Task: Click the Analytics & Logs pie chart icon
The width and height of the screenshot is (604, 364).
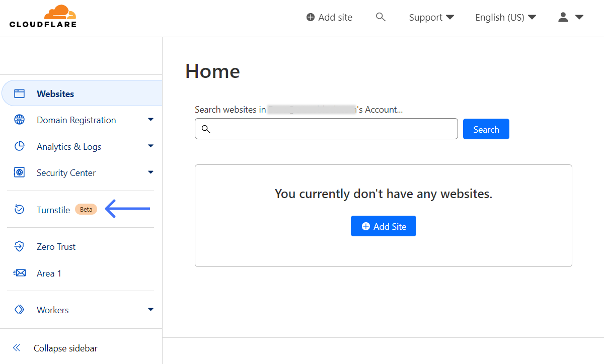Action: (19, 146)
